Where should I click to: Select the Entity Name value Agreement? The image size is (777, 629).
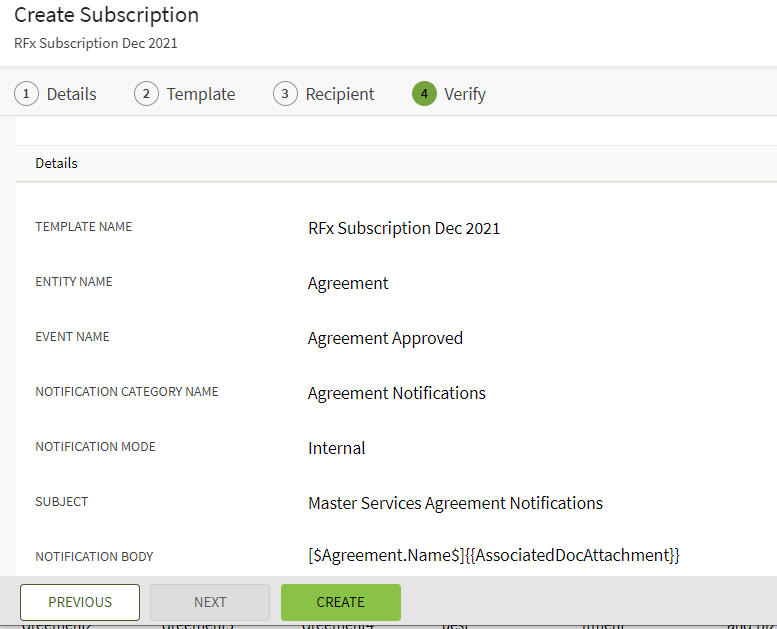[x=348, y=283]
